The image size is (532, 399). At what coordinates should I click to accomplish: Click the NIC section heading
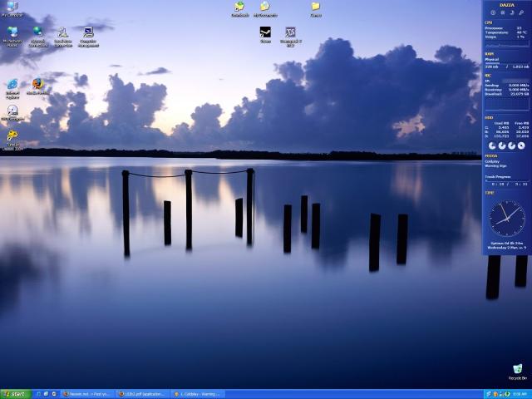pyautogui.click(x=488, y=76)
